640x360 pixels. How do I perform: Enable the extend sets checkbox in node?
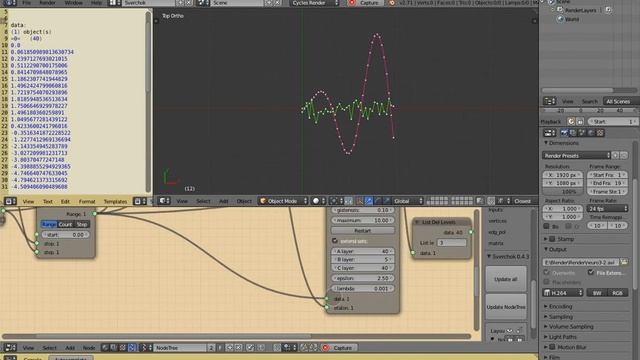pyautogui.click(x=335, y=241)
